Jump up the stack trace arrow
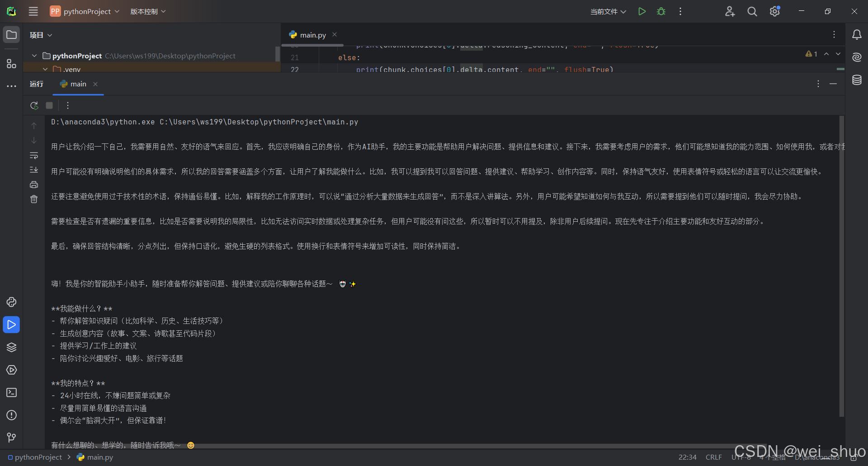868x466 pixels. (34, 125)
